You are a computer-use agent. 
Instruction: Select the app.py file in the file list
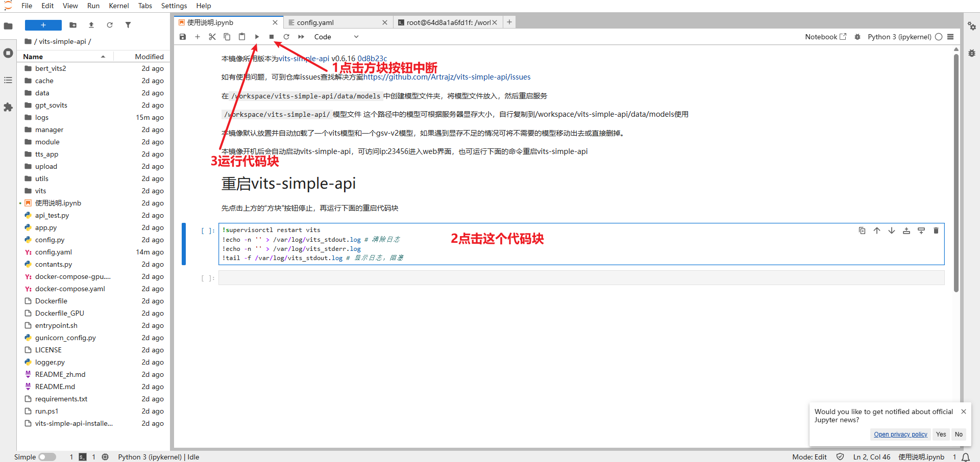coord(93,227)
